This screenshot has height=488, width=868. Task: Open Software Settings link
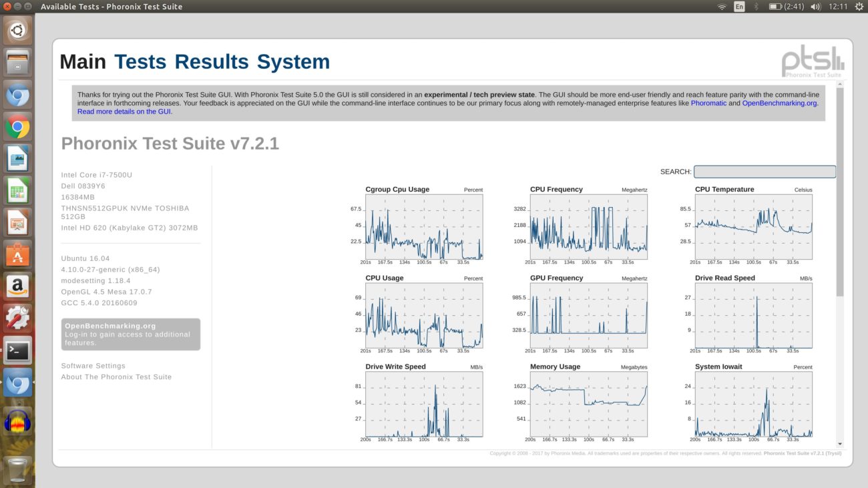93,366
